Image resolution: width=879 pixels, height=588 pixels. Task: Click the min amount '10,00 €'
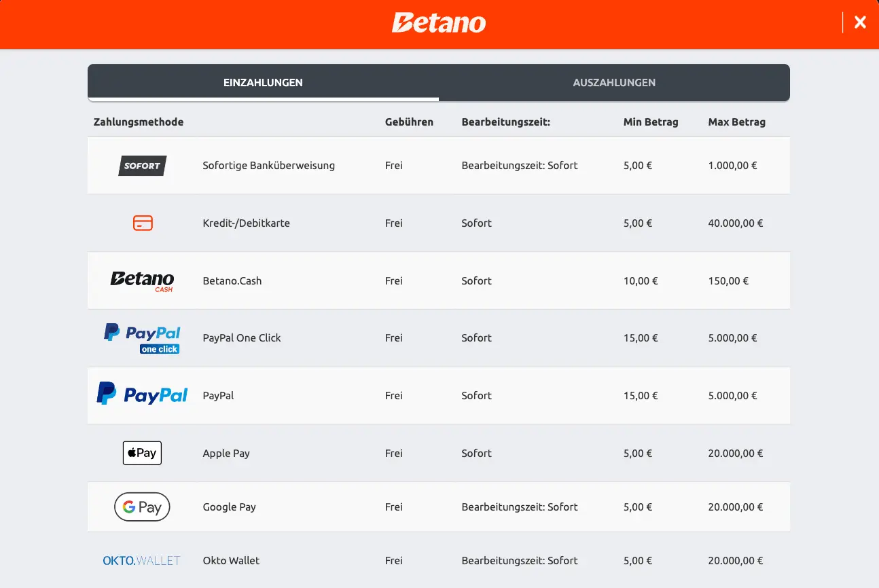click(x=641, y=280)
